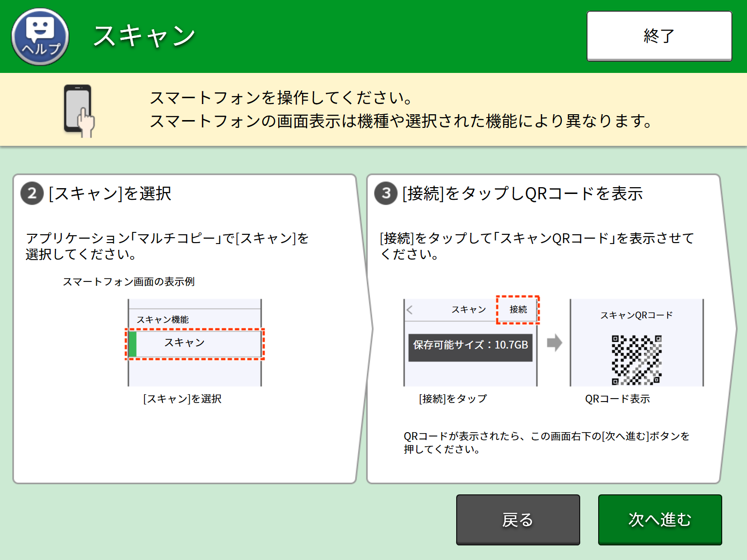Image resolution: width=747 pixels, height=560 pixels.
Task: Click the gray right arrow between examples
Action: pyautogui.click(x=554, y=343)
